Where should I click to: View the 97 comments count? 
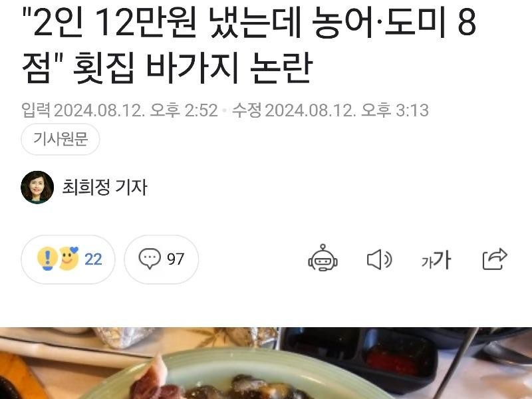(176, 259)
